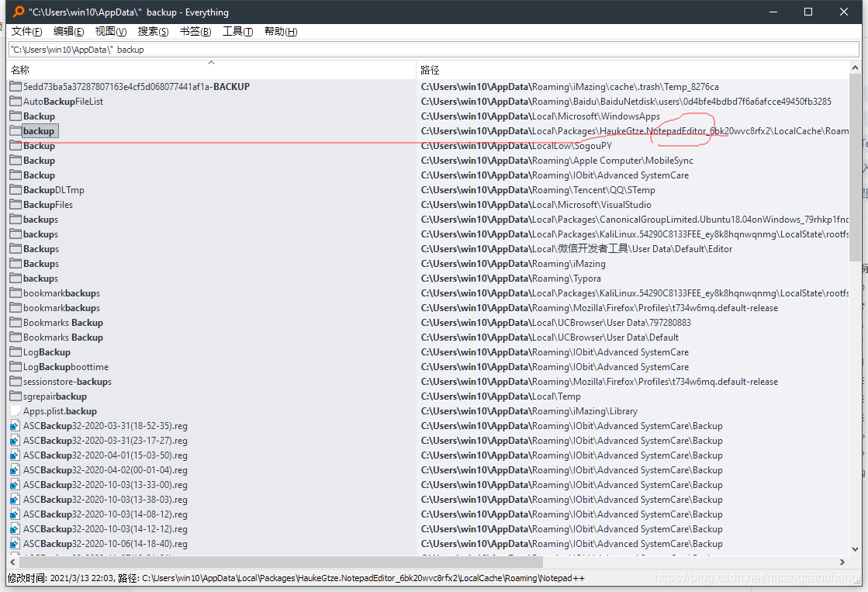Select the sgrepairbackup entry name

tap(55, 396)
